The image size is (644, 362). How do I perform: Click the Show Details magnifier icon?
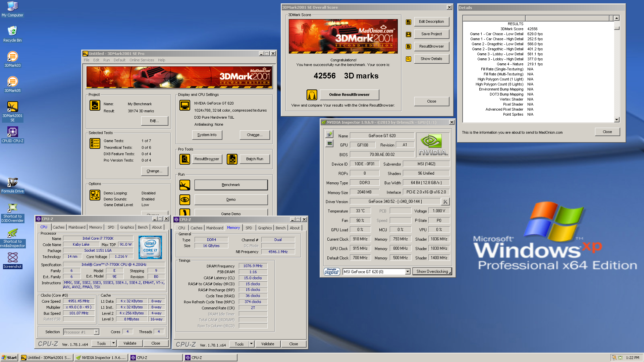click(409, 59)
